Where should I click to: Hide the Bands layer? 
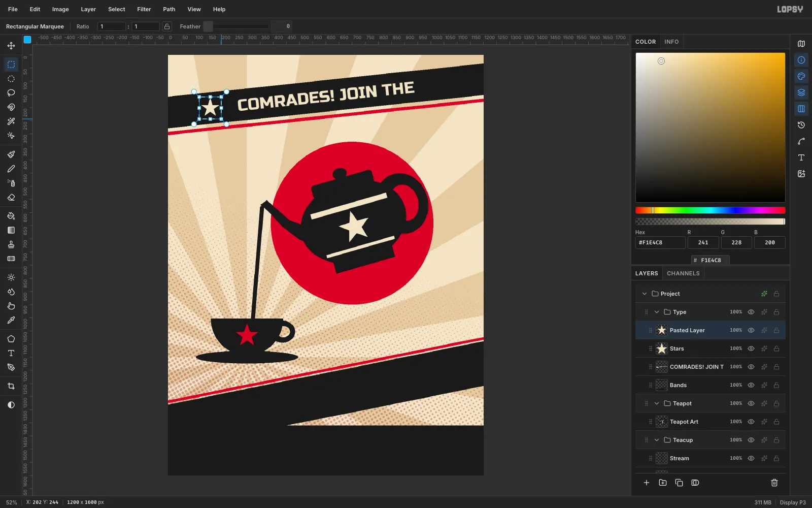(x=751, y=385)
